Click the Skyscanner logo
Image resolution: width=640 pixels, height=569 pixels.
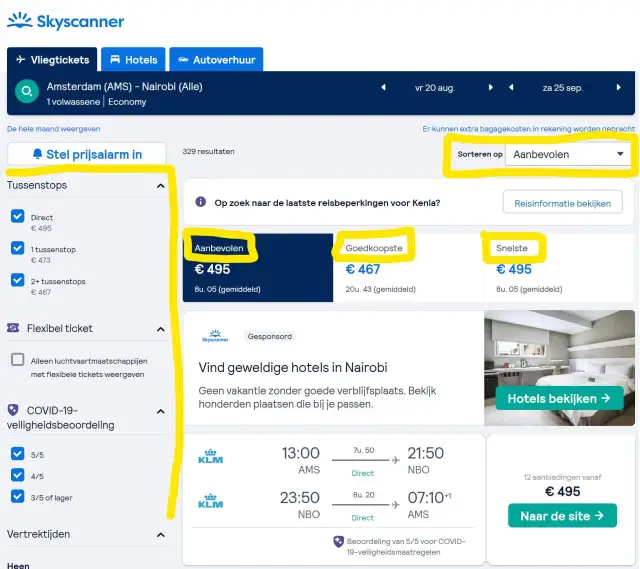click(66, 21)
